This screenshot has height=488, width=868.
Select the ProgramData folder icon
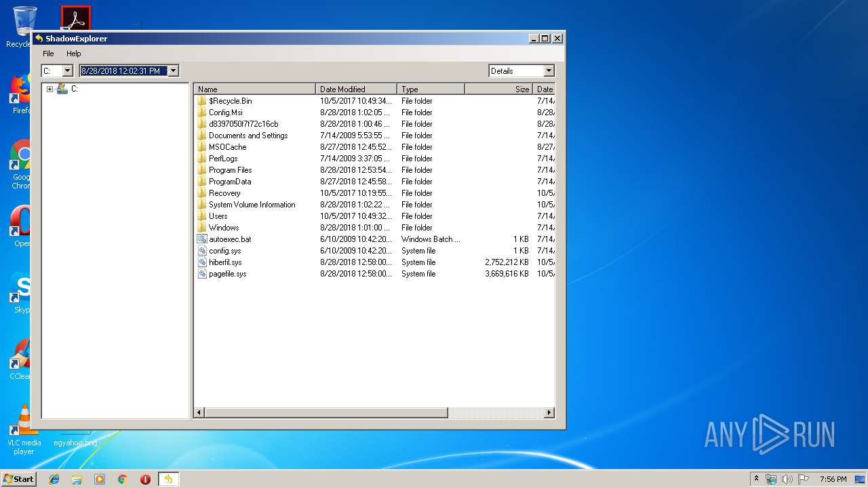tap(202, 182)
